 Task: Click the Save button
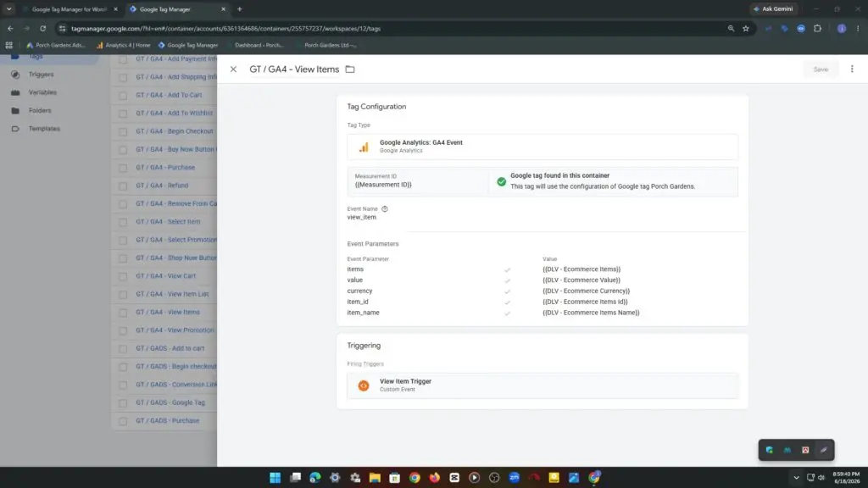click(821, 69)
